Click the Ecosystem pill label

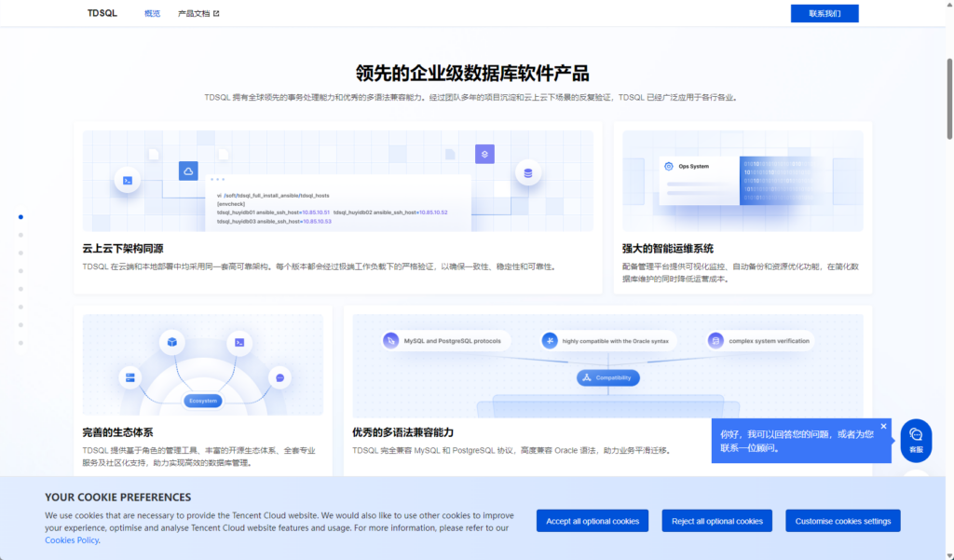pos(203,401)
